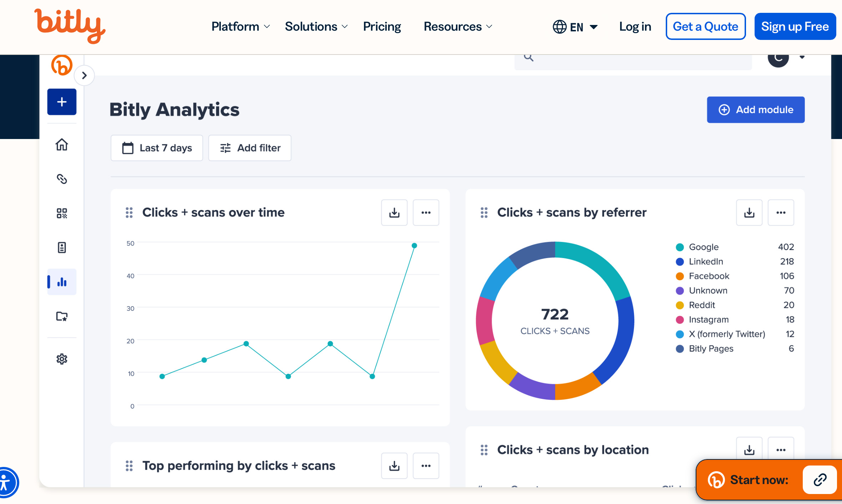
Task: Click the first data point on line chart
Action: (x=162, y=376)
